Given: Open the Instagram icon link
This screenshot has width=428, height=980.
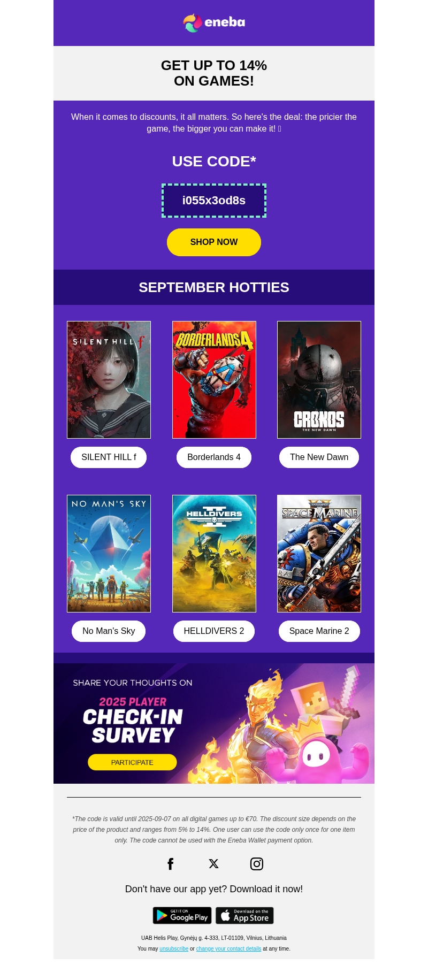Looking at the screenshot, I should pyautogui.click(x=257, y=864).
